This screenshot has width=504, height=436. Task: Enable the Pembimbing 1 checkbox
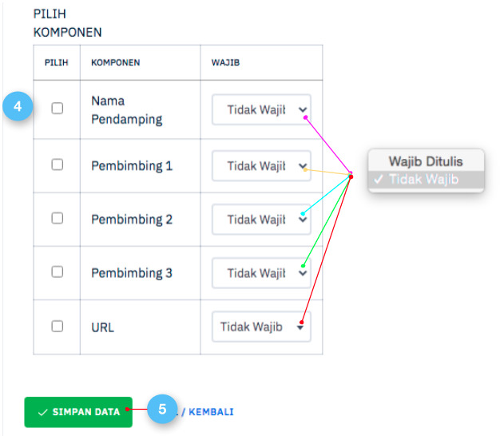[x=58, y=164]
